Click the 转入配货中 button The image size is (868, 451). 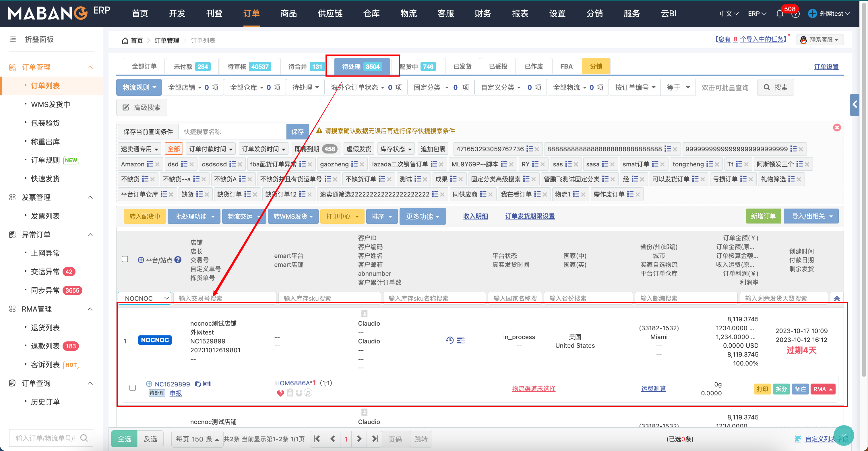tap(145, 217)
